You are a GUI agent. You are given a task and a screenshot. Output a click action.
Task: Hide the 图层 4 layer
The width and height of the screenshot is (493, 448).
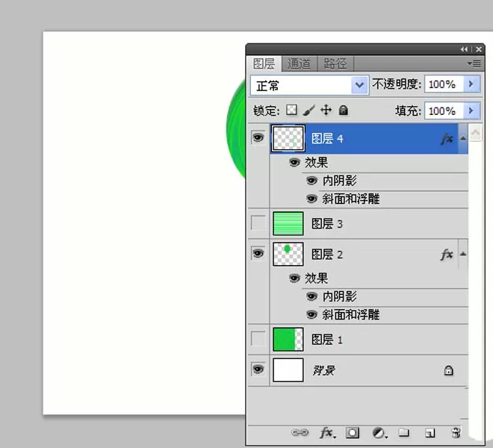tap(258, 137)
